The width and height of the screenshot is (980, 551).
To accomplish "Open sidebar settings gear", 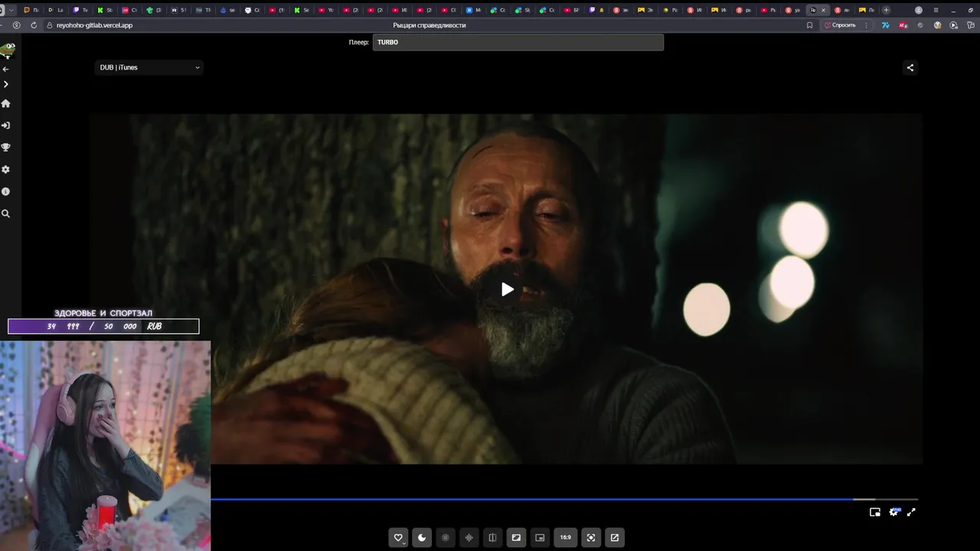I will click(5, 170).
